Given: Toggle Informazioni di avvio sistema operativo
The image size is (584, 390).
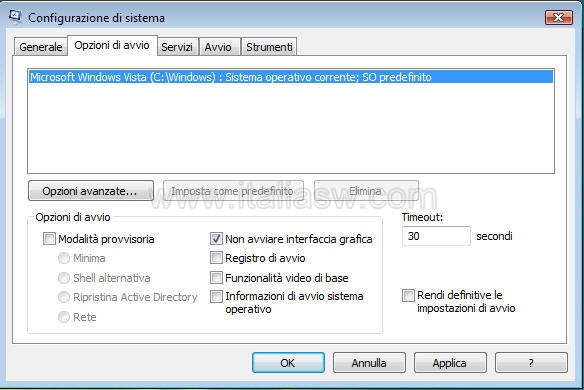Looking at the screenshot, I should coord(216,297).
